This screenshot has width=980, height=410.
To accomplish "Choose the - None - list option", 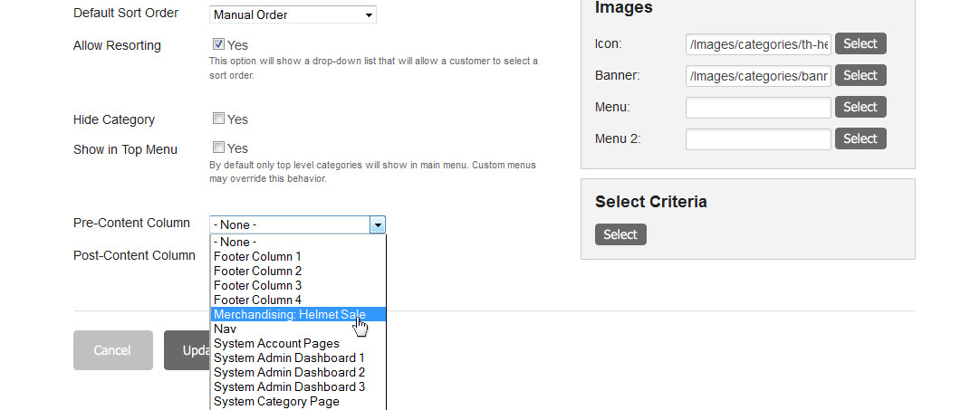I will pos(298,243).
